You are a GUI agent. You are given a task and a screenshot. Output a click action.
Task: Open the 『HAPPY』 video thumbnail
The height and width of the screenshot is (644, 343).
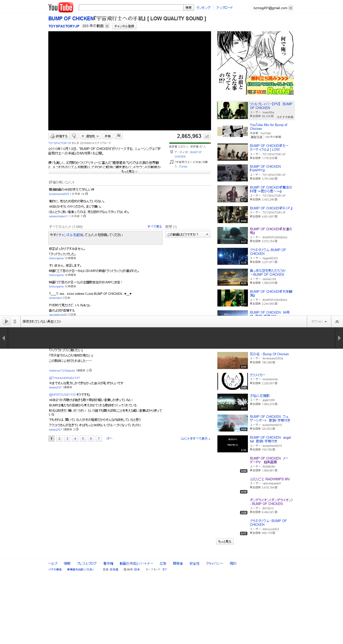pos(233,173)
